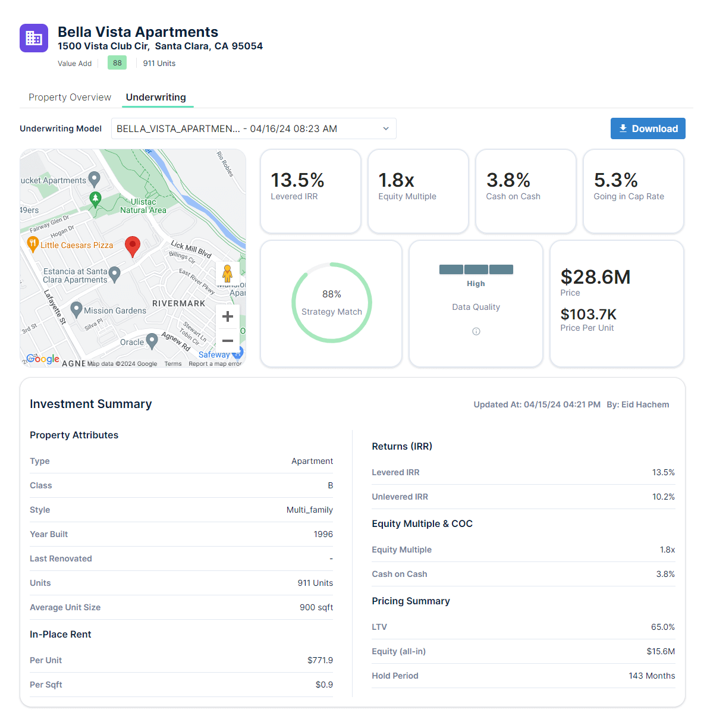Click the Strategy Match progress ring
The width and height of the screenshot is (707, 728).
[x=331, y=302]
